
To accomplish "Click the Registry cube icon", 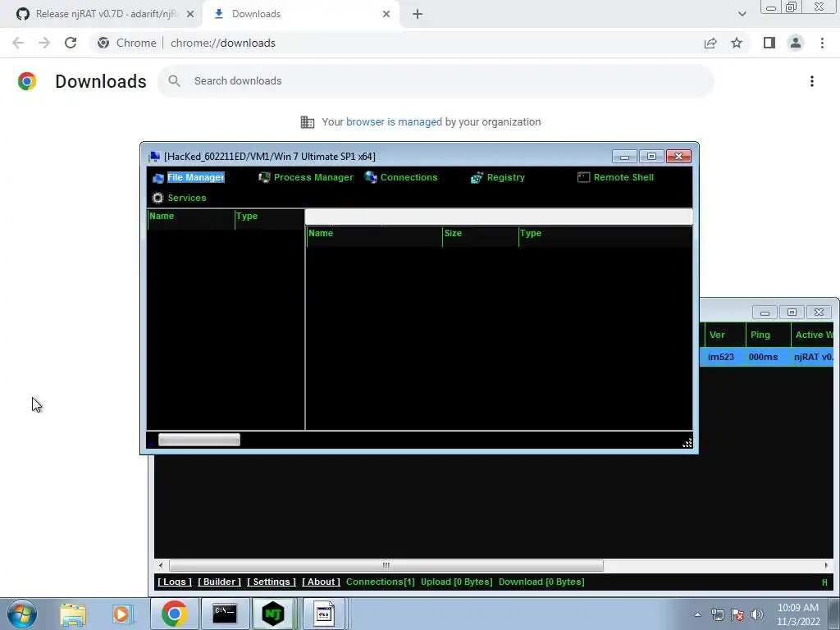I will click(477, 178).
